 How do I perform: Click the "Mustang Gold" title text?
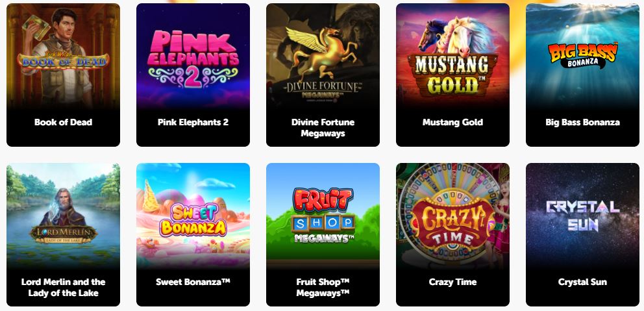(x=452, y=122)
